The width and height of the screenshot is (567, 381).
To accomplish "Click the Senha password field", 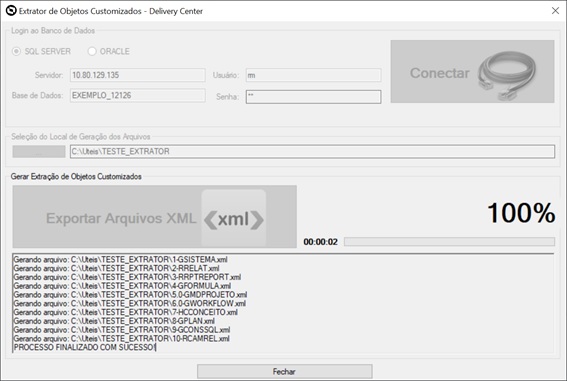I will 313,97.
